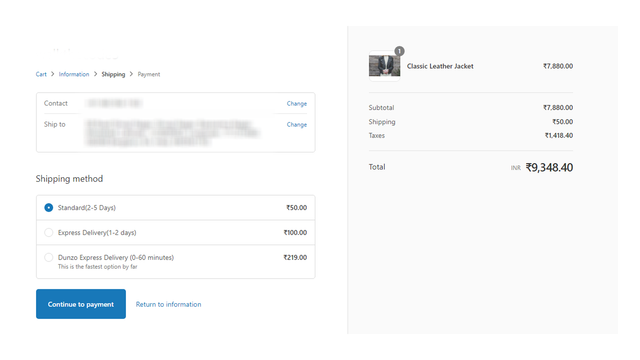Select Standard (2-5 Days) shipping radio button

click(x=49, y=208)
